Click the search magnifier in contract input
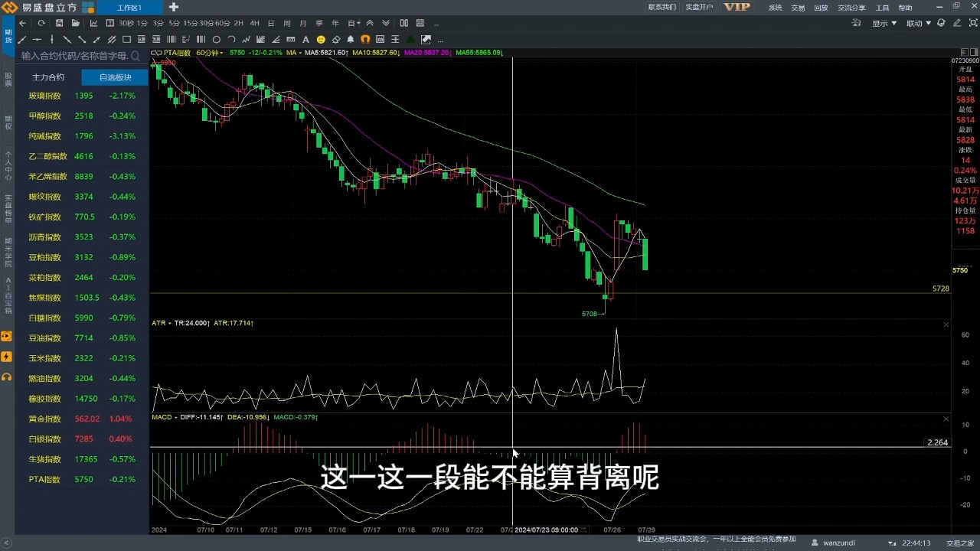Image resolution: width=980 pixels, height=551 pixels. 136,56
